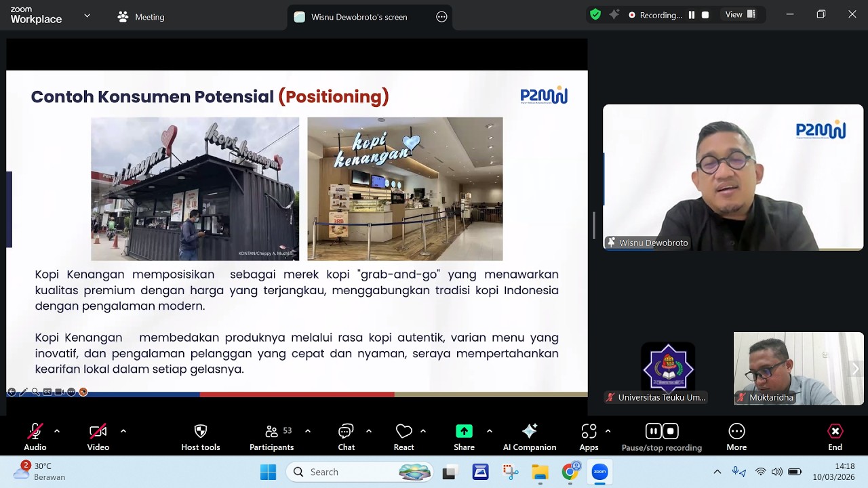Viewport: 868px width, 488px height.
Task: Open slide more options ellipsis icon
Action: [71, 392]
